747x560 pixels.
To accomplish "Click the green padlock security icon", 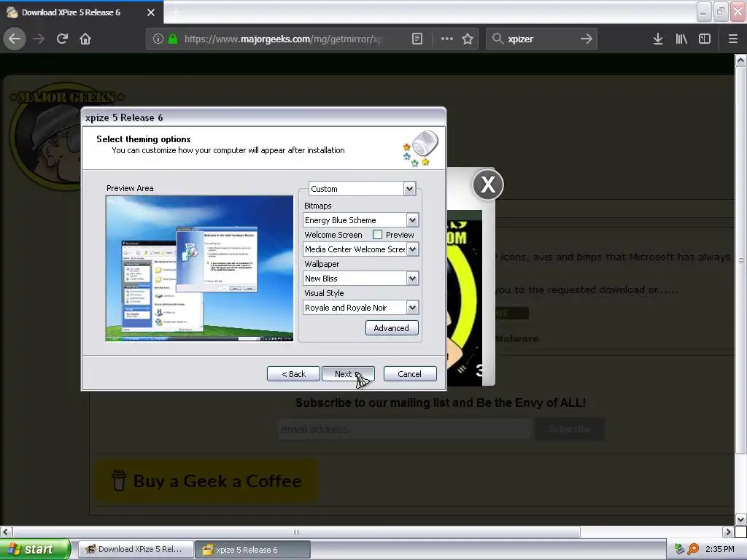I will (173, 39).
